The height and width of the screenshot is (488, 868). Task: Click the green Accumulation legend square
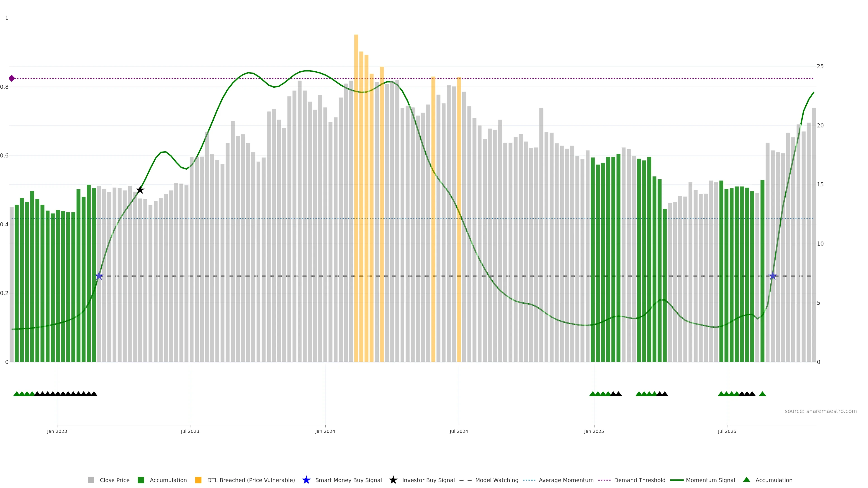coord(141,480)
